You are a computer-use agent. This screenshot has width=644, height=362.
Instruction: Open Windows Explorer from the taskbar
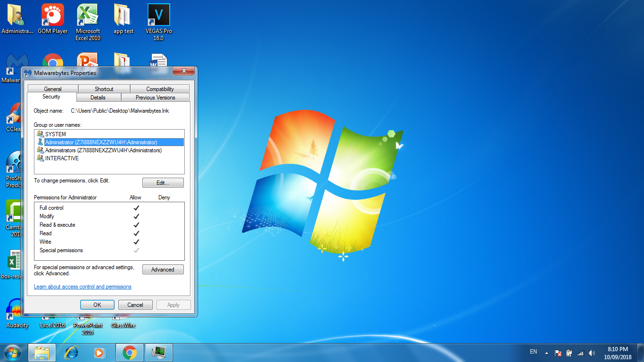42,353
